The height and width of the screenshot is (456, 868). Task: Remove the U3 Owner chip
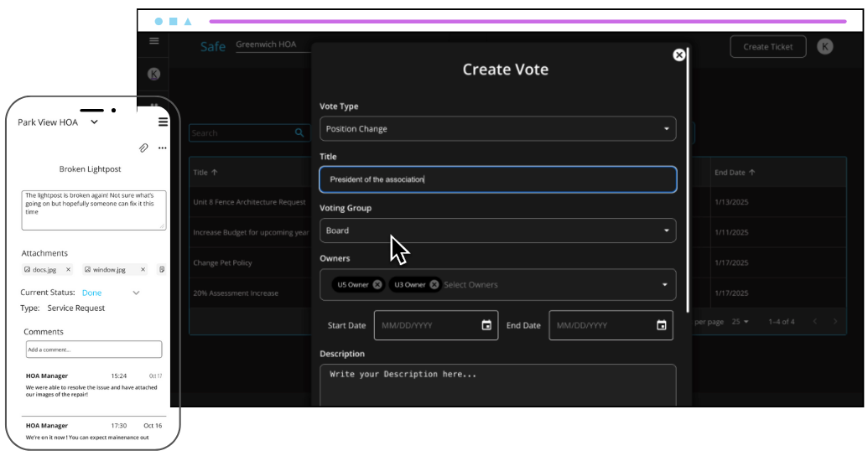click(x=434, y=285)
